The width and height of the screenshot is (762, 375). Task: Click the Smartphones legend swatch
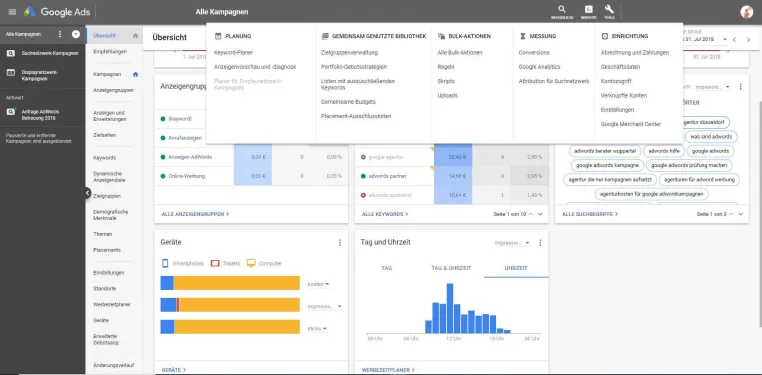165,263
